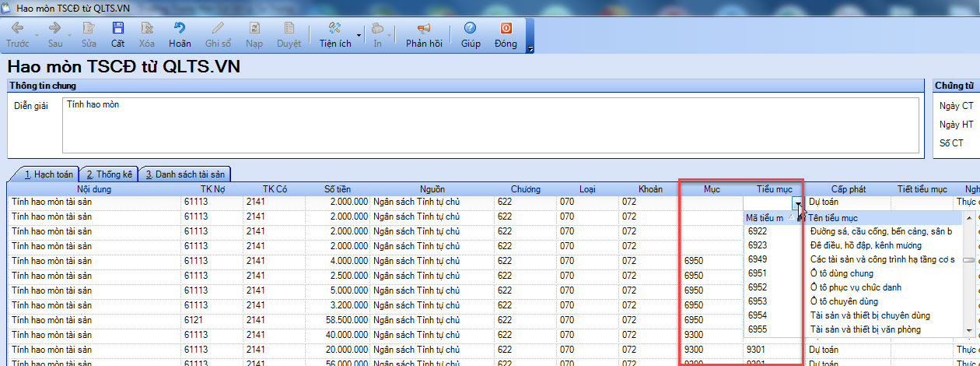Open the Tiểu mục cell dropdown arrow
980x366 pixels.
click(797, 202)
